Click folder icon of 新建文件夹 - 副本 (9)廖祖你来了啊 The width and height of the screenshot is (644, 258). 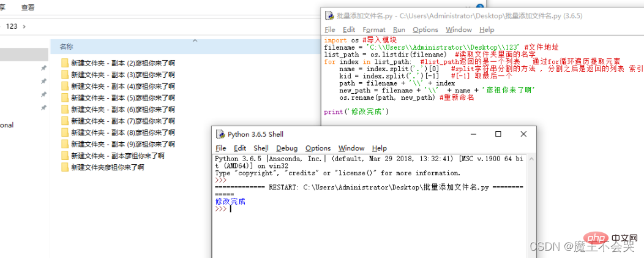click(64, 143)
